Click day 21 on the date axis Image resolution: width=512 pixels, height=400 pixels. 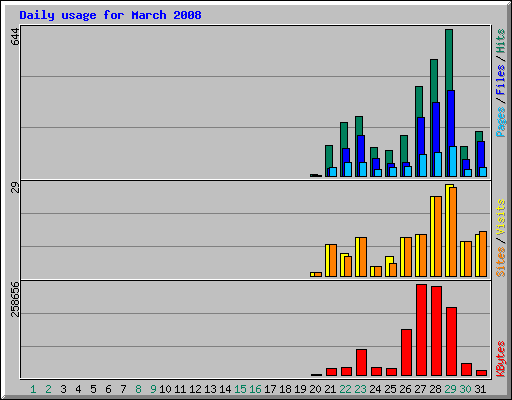[330, 389]
